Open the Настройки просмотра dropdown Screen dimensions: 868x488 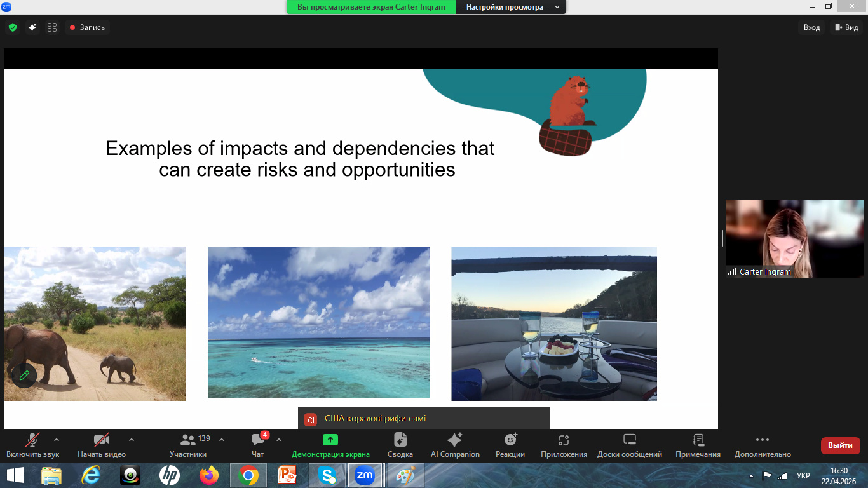click(x=511, y=7)
